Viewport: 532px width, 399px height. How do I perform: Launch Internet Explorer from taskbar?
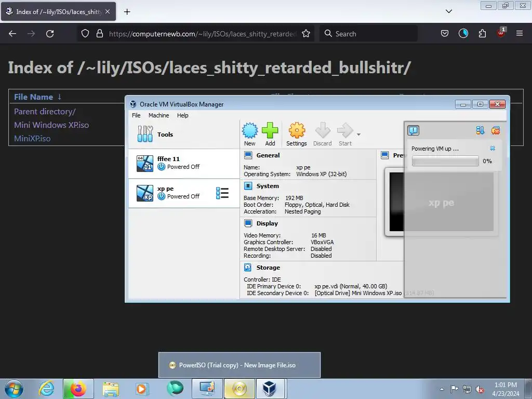tap(46, 389)
